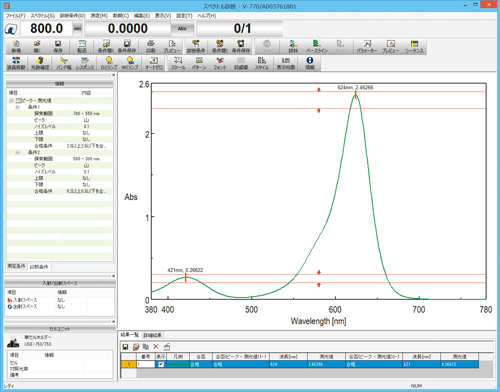Collapse the condition 1 (条件1) tree node
The width and height of the screenshot is (500, 392).
[18, 107]
